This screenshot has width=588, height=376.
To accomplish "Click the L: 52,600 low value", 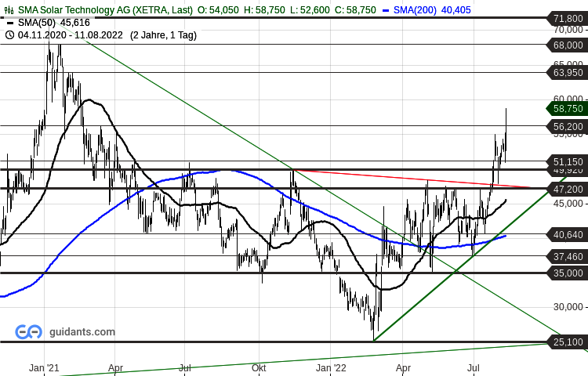I will pos(310,10).
